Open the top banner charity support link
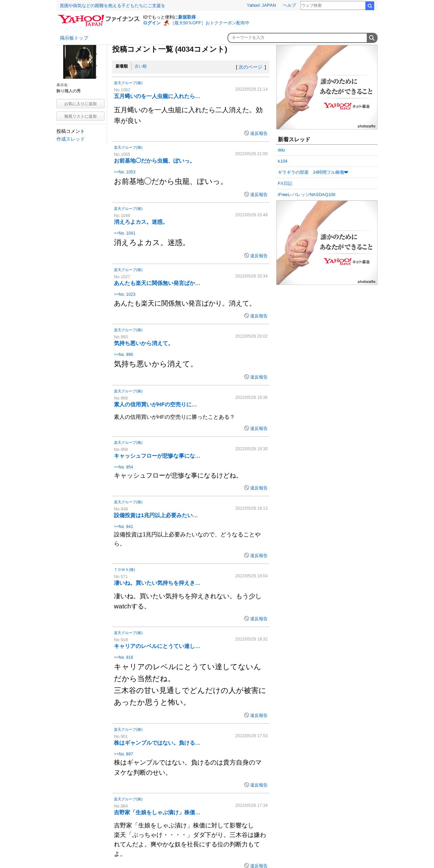The image size is (434, 868). (112, 6)
